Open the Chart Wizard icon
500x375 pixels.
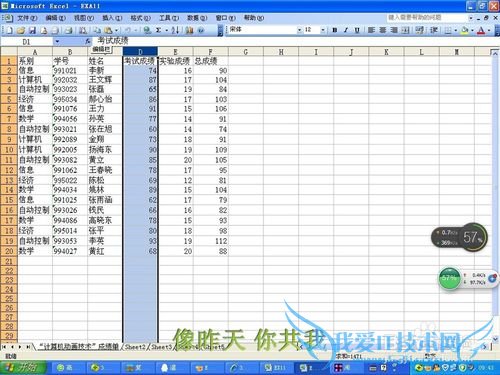click(x=189, y=30)
